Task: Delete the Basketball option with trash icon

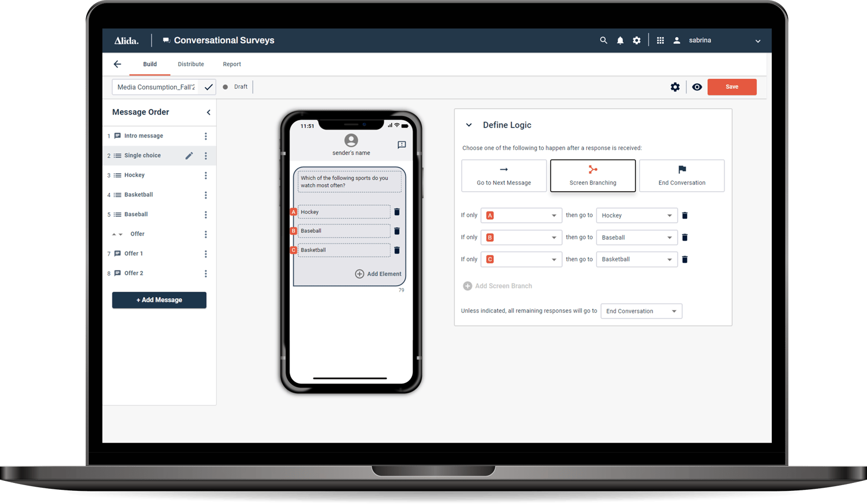Action: [397, 250]
